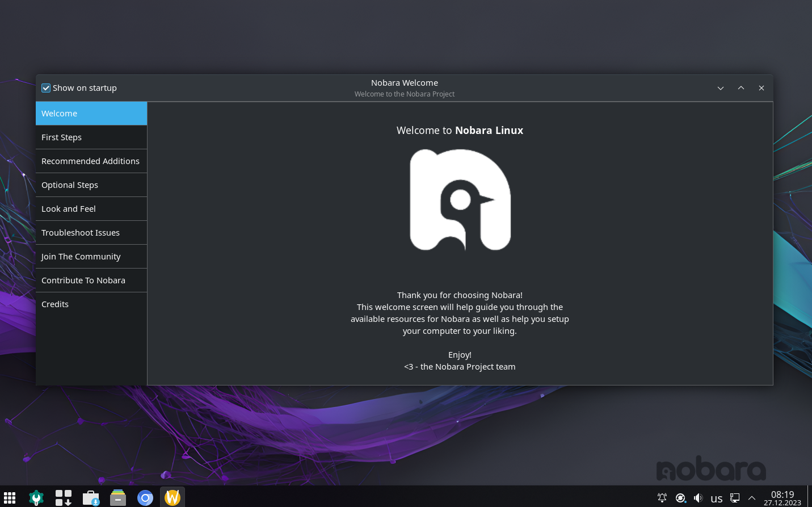Click the 'Welcome to Nobara Linux' heading
This screenshot has height=507, width=812.
tap(460, 131)
